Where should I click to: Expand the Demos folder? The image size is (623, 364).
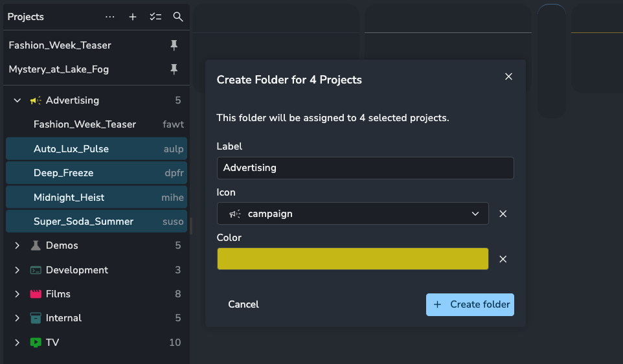(17, 245)
